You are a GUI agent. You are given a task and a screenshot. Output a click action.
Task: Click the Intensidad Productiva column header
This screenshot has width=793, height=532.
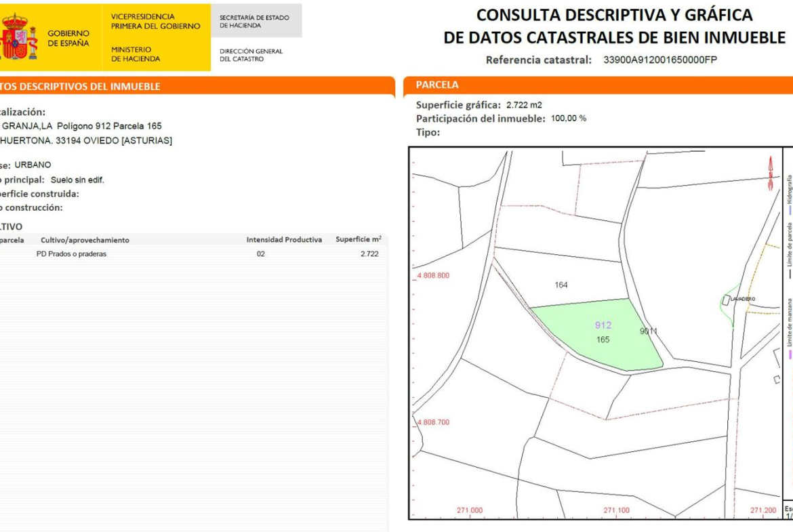tap(284, 240)
